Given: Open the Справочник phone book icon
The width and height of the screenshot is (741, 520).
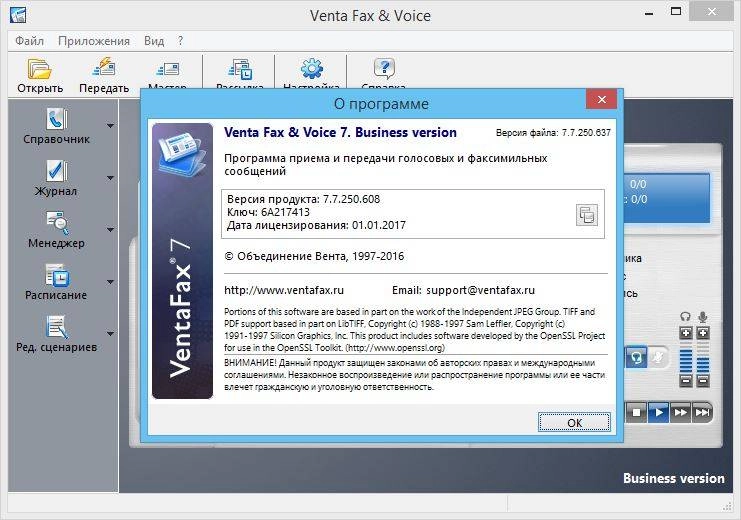Looking at the screenshot, I should 56,119.
